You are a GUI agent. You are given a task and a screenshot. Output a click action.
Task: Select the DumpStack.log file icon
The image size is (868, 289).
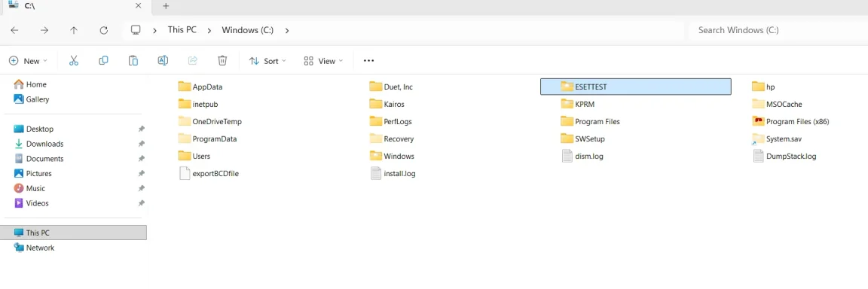coord(759,156)
